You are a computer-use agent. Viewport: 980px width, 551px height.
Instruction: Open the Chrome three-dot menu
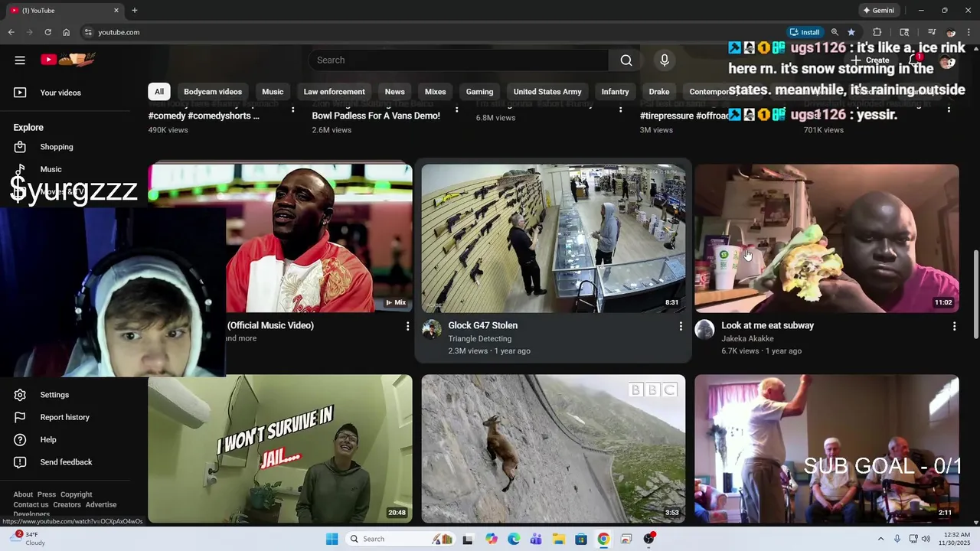click(x=969, y=32)
